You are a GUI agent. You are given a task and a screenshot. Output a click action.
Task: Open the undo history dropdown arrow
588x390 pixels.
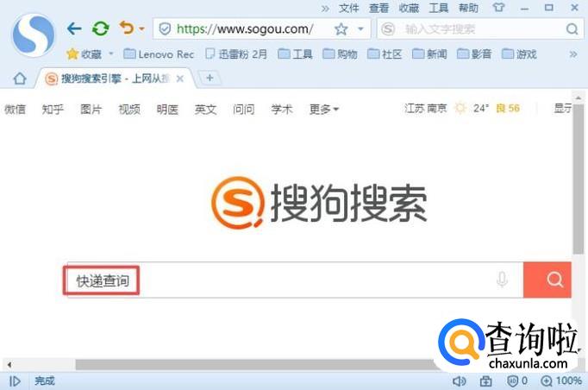141,28
